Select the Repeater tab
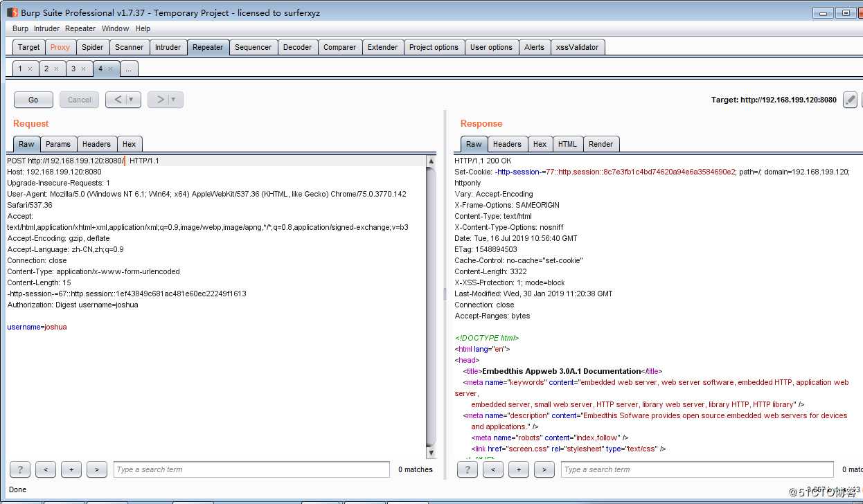Screen dimensions: 863x504 [x=208, y=47]
